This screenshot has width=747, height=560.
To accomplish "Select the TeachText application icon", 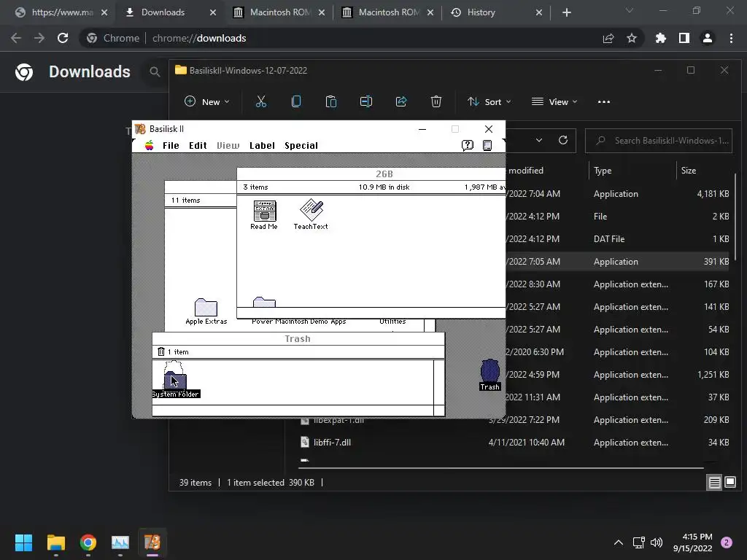I will pos(311,215).
